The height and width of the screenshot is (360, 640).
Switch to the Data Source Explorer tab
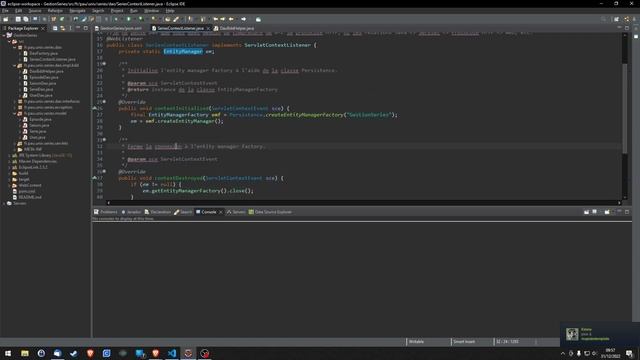click(270, 212)
